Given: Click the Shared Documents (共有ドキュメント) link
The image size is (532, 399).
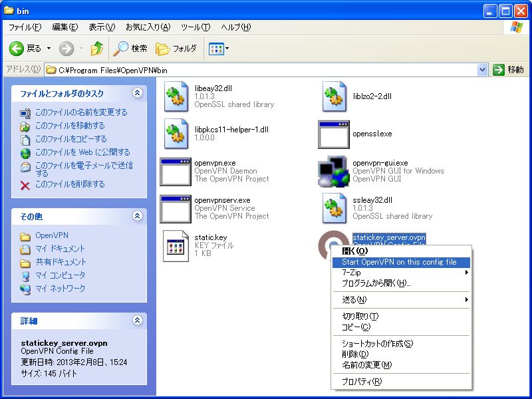Looking at the screenshot, I should tap(61, 262).
